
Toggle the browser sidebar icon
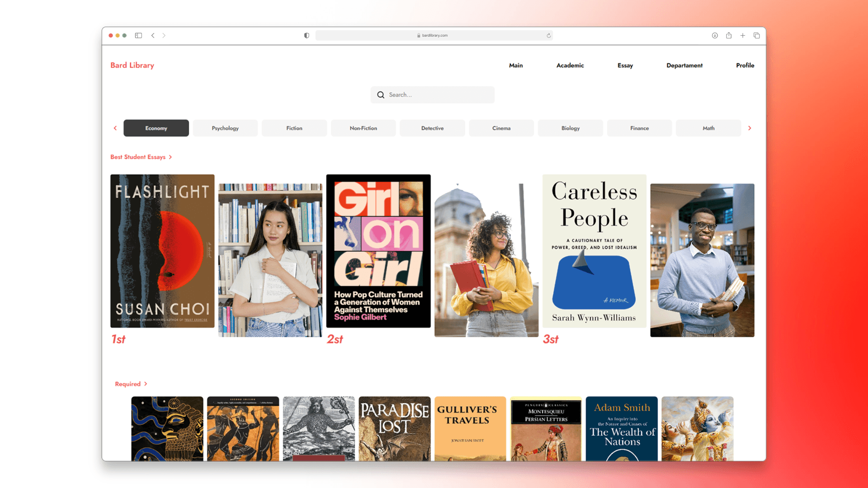(138, 35)
